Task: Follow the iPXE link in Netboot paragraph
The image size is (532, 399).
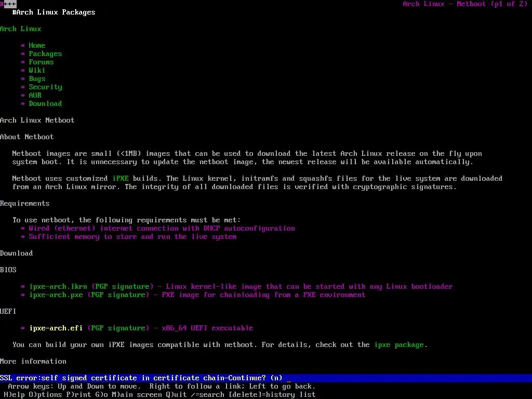Action: point(121,179)
